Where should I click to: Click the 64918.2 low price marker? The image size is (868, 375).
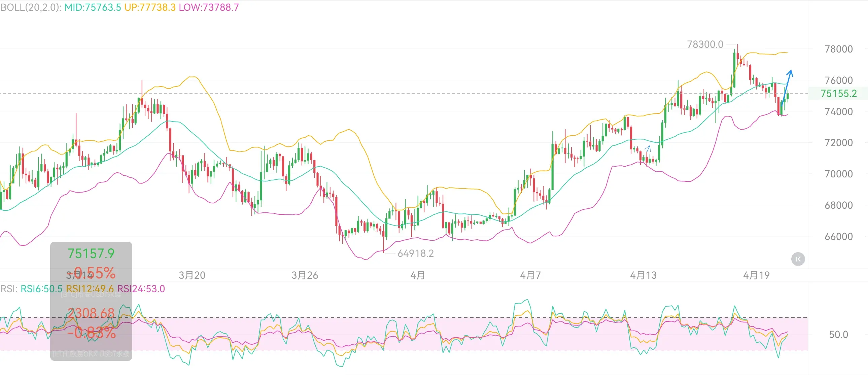(x=415, y=253)
